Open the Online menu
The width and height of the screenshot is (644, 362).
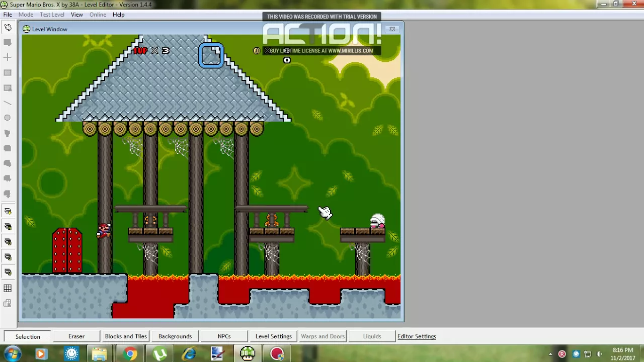(x=98, y=15)
